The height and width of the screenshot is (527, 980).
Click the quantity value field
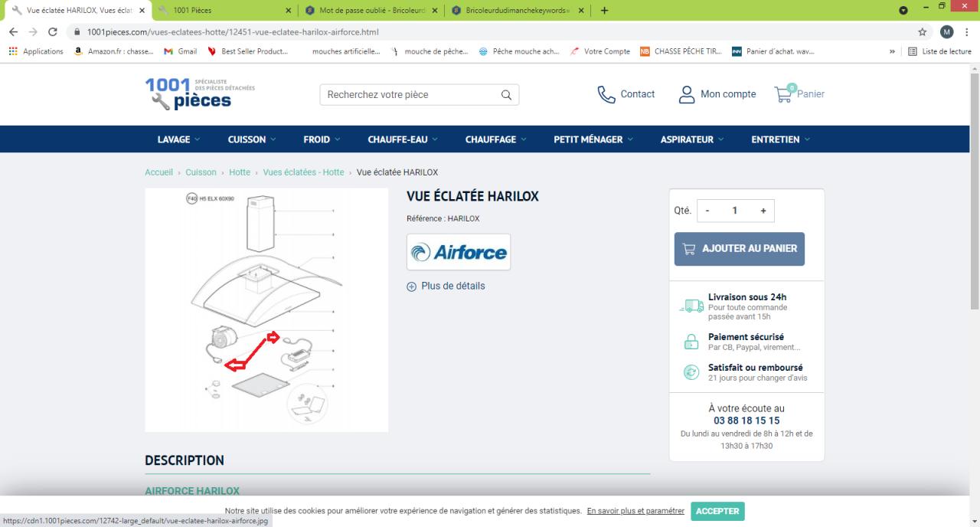(x=735, y=211)
